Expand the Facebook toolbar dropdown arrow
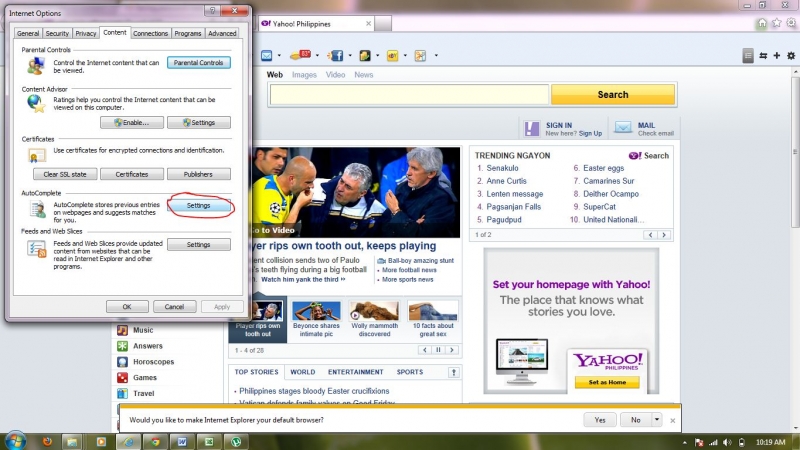 (350, 55)
